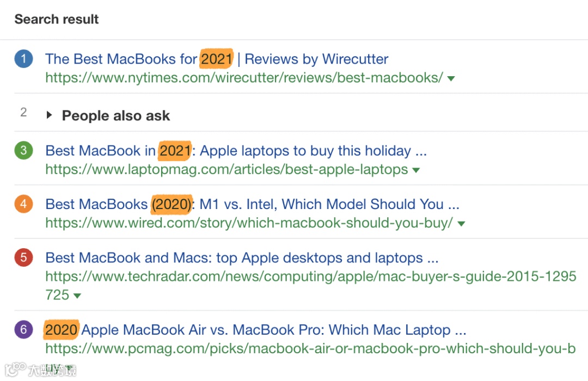This screenshot has width=588, height=381.
Task: Open Best MacBook in 2021 laptopmag result title
Action: (x=236, y=150)
